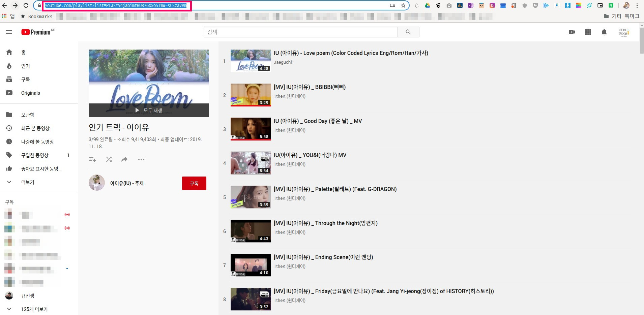Go forward in browser history
This screenshot has height=315, width=644.
point(15,5)
